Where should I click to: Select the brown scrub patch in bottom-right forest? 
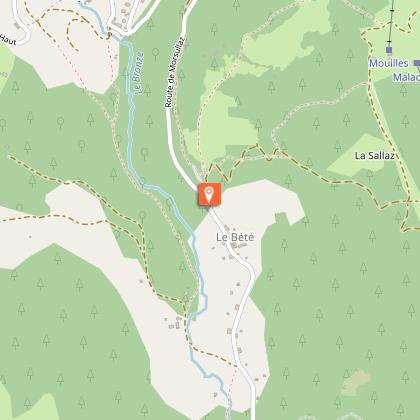[356, 382]
